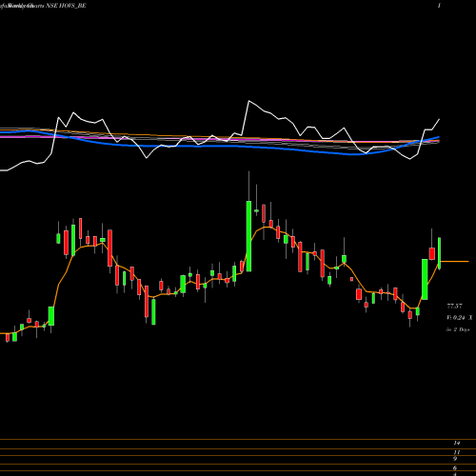Click the orange horizontal price level line after last candle
476x476 pixels.
tap(454, 262)
